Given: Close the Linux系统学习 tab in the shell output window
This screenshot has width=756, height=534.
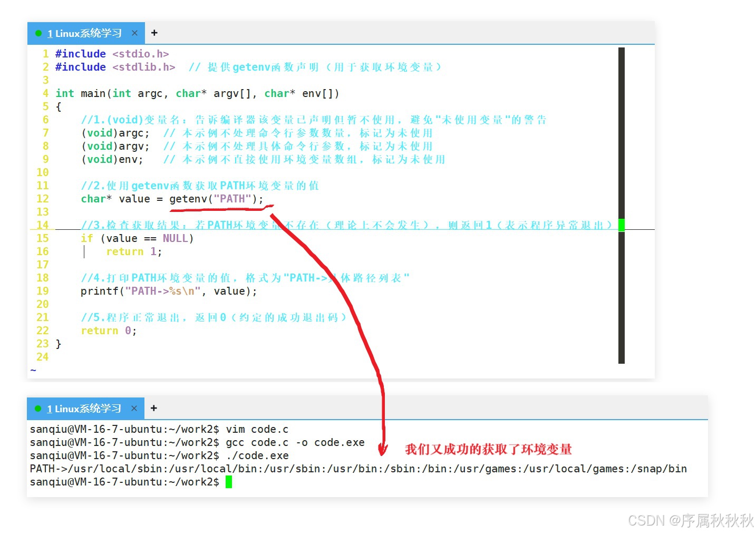Looking at the screenshot, I should pyautogui.click(x=134, y=409).
